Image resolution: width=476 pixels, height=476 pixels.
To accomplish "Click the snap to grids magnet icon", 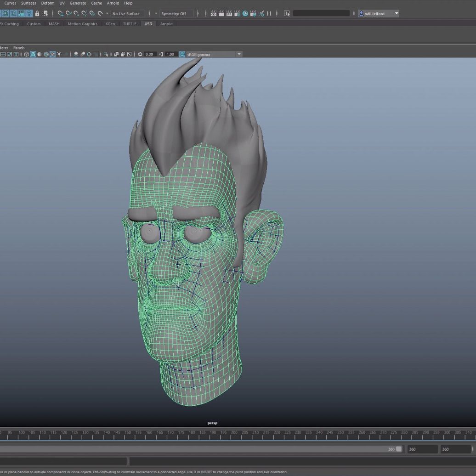I will tap(60, 13).
